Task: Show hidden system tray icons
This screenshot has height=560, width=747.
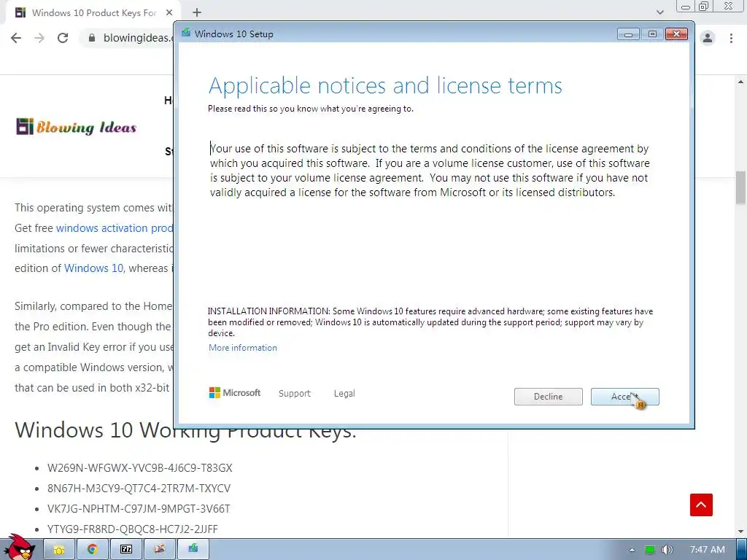Action: point(632,550)
